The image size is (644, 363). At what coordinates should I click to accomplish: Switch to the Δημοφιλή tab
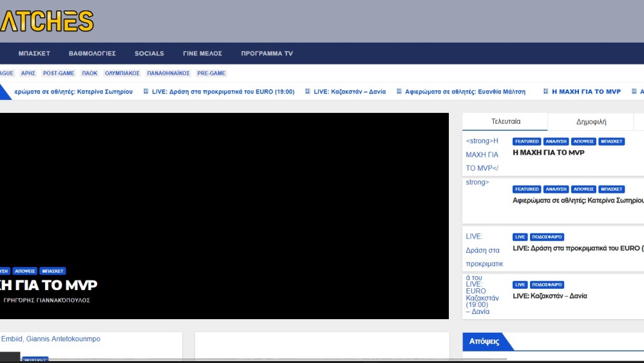pyautogui.click(x=591, y=122)
